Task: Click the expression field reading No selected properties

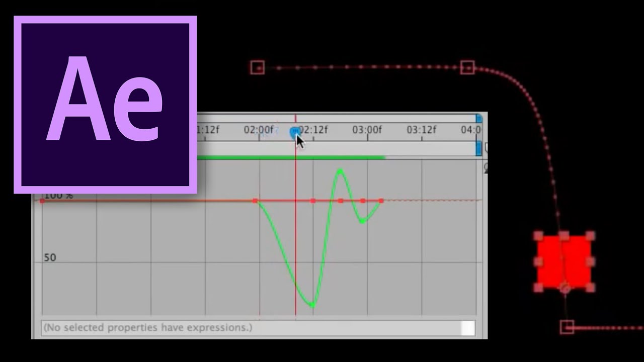Action: click(251, 328)
